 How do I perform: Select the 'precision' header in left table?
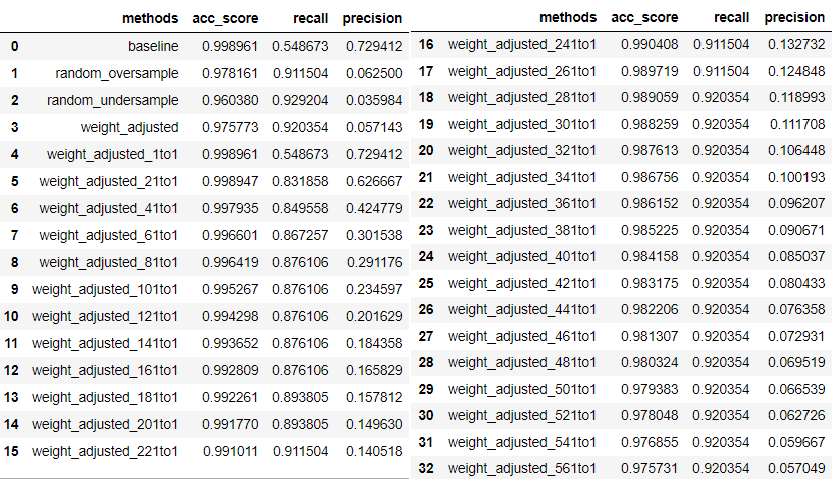[372, 19]
